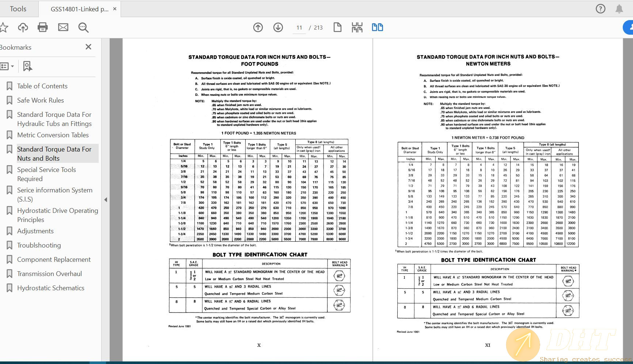The width and height of the screenshot is (633, 364).
Task: Open the Table of Contents bookmark
Action: pyautogui.click(x=42, y=86)
